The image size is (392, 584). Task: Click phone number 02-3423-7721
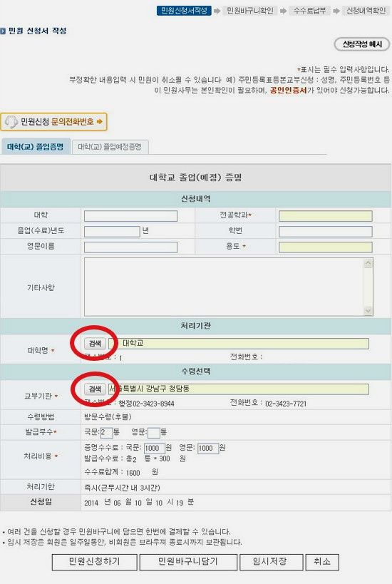[x=286, y=404]
